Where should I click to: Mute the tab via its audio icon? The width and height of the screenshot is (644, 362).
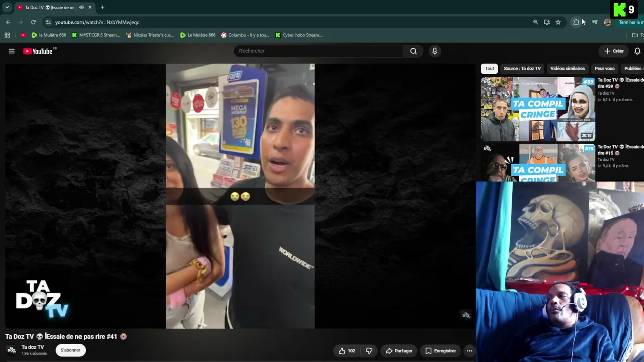pyautogui.click(x=81, y=7)
